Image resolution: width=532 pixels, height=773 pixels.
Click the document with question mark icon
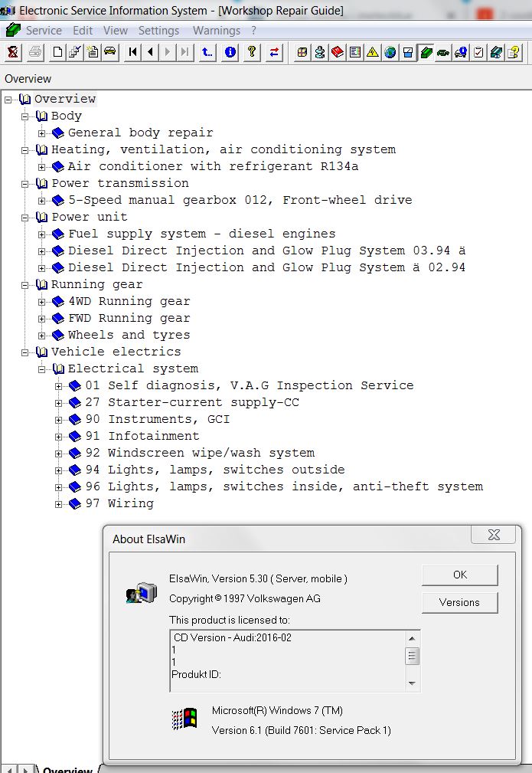click(x=514, y=52)
